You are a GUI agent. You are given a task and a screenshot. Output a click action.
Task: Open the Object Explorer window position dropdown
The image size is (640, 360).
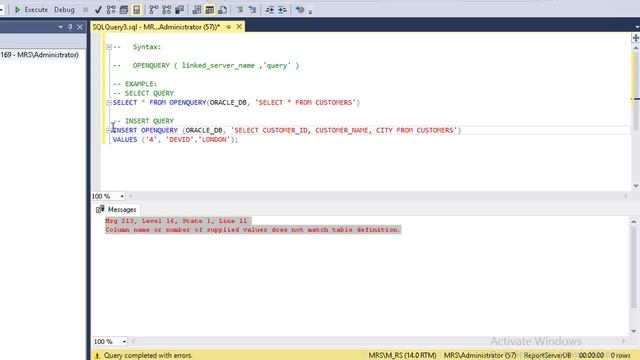[x=60, y=27]
